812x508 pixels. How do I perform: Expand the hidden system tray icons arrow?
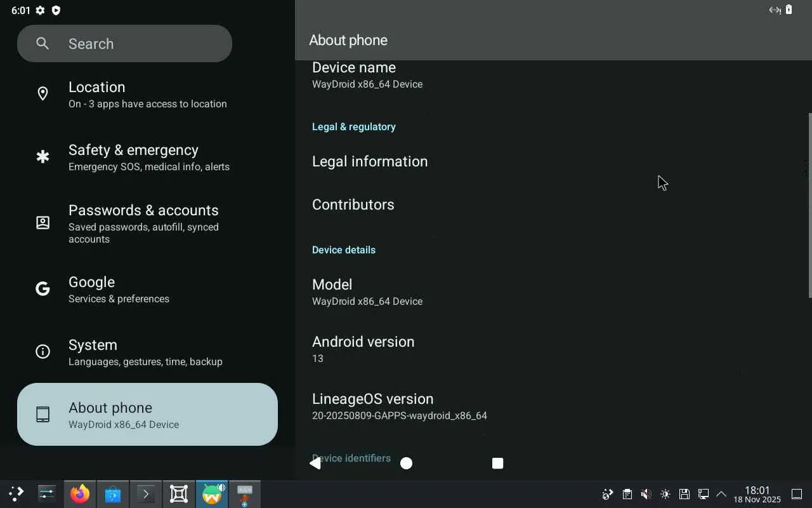pyautogui.click(x=721, y=494)
